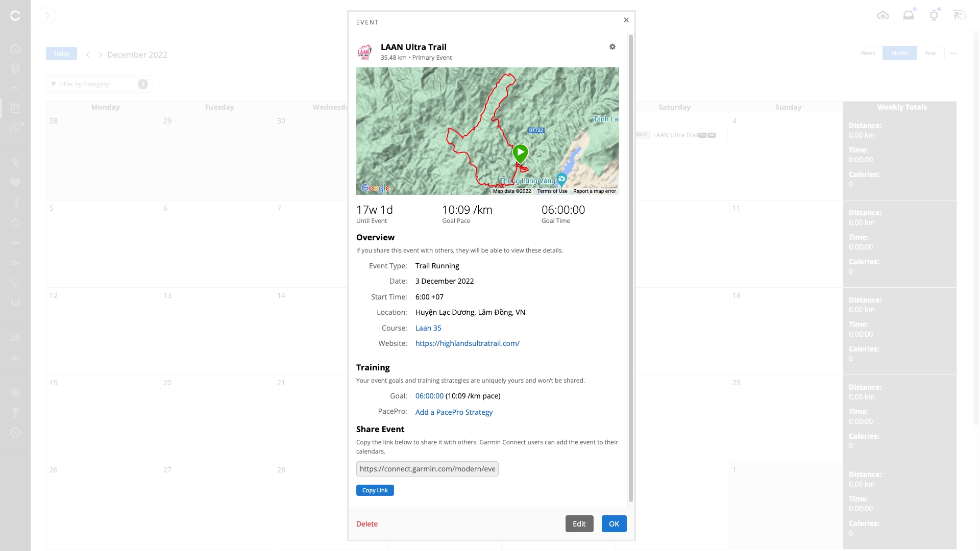Click the Garmin Connect logo icon
980x551 pixels.
coord(15,16)
